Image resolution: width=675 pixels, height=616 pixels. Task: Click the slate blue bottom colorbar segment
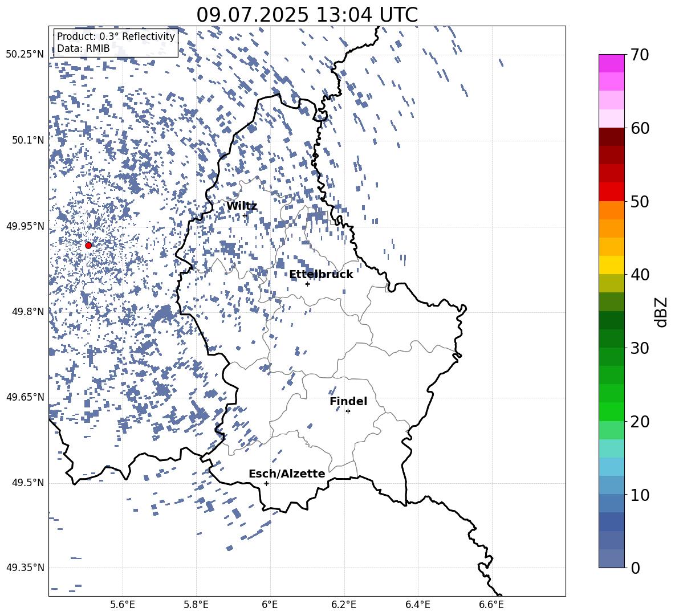612,558
